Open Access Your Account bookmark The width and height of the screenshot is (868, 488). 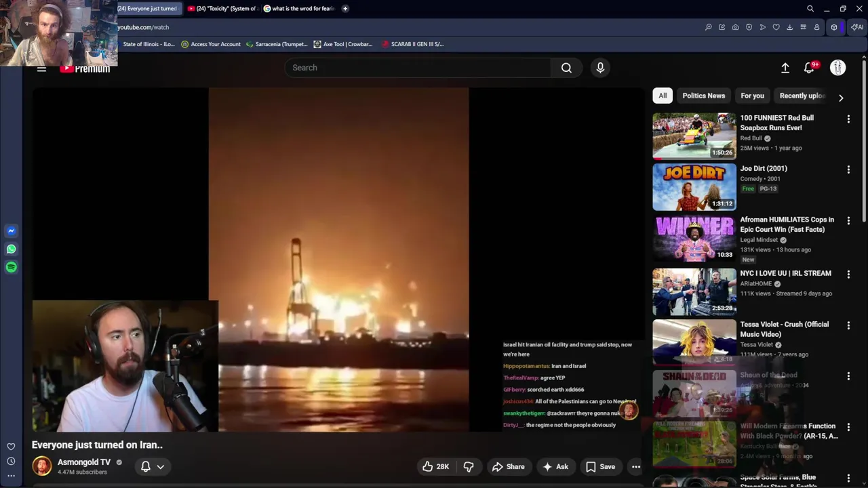(211, 44)
